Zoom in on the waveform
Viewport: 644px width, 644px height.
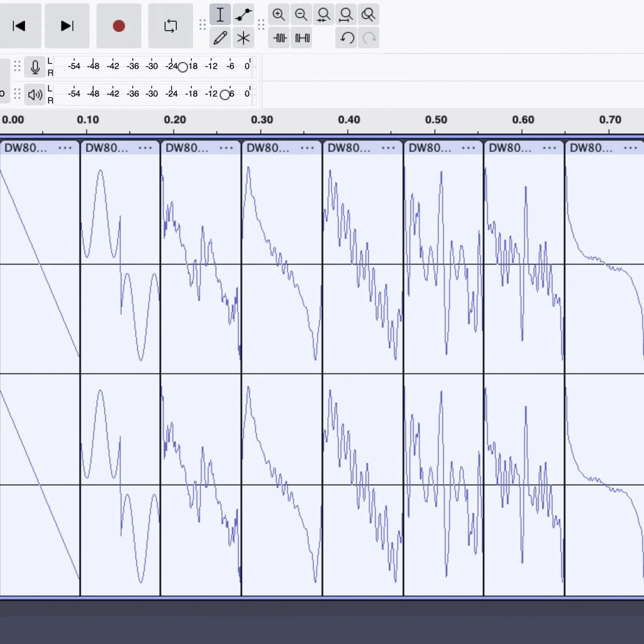(x=279, y=14)
